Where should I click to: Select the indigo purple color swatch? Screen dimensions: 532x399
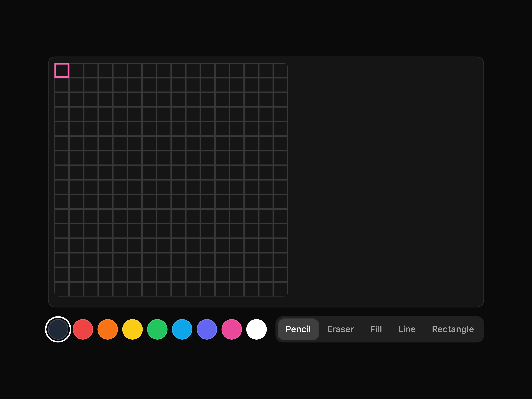207,329
